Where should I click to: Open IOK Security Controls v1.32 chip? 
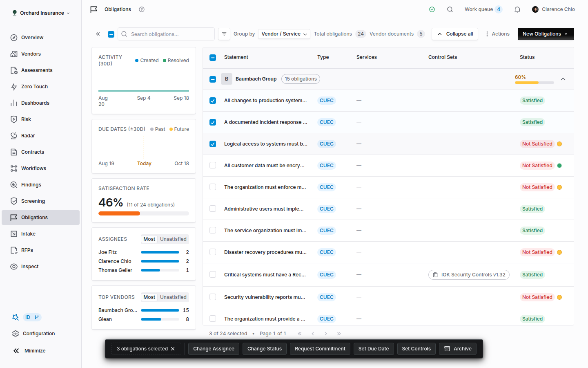tap(469, 275)
